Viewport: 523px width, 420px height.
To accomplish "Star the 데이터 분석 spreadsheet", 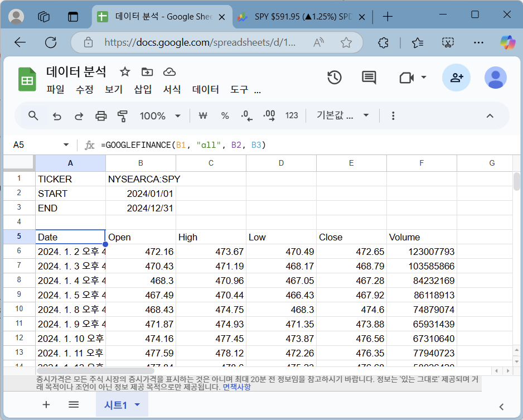I will point(124,71).
